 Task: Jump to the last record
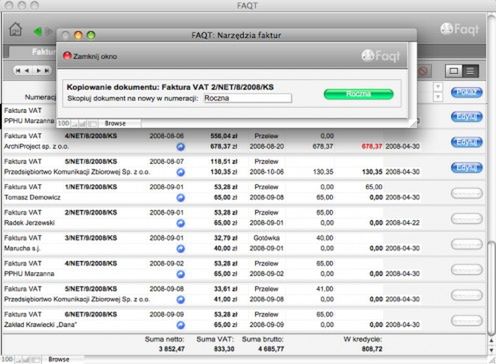[x=47, y=71]
